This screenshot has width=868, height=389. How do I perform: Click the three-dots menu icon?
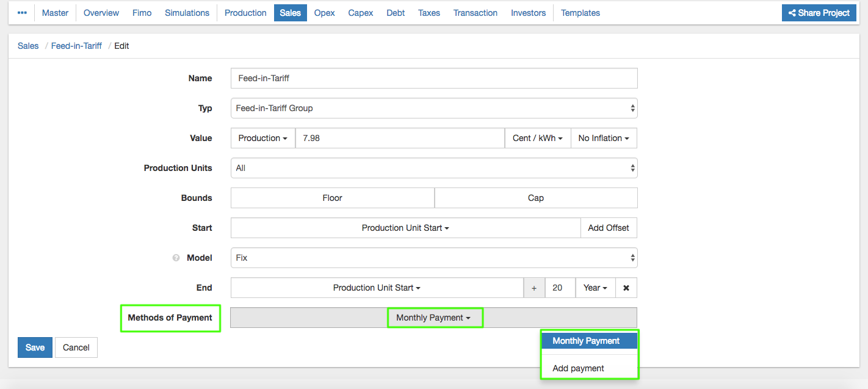tap(22, 13)
